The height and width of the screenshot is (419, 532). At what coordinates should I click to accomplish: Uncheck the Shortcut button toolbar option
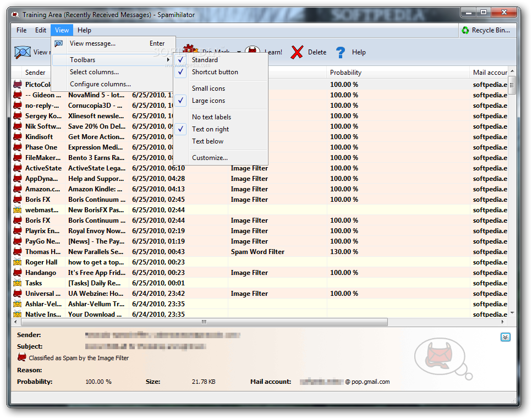coord(221,72)
